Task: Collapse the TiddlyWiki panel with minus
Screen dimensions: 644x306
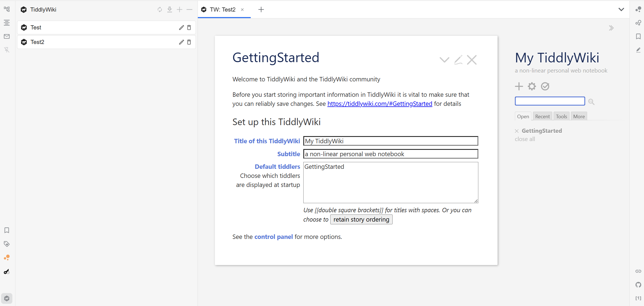Action: tap(189, 10)
